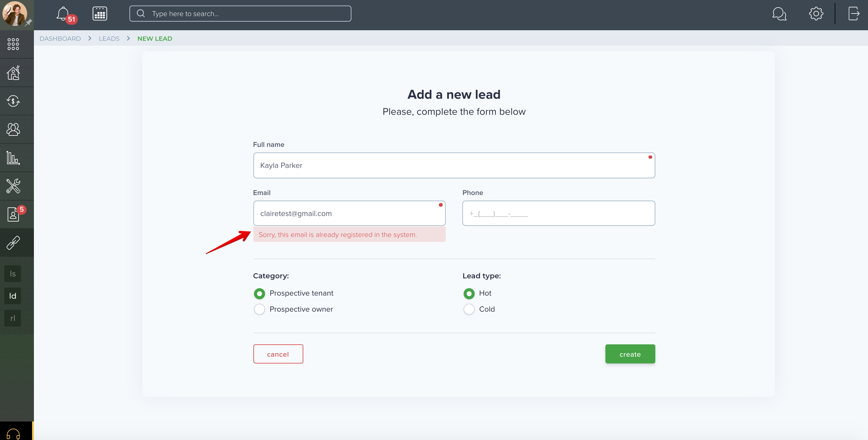The width and height of the screenshot is (868, 440).
Task: Focus the 'Type here to search' field
Action: [240, 14]
